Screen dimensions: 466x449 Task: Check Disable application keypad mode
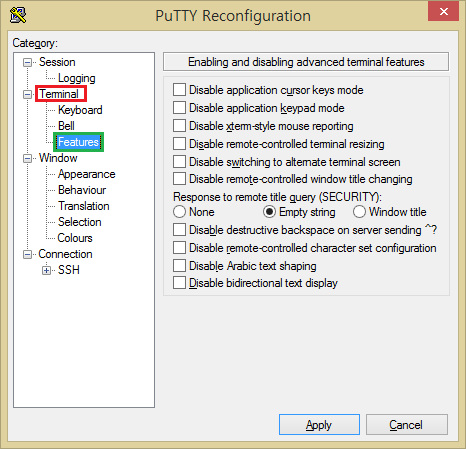point(179,108)
